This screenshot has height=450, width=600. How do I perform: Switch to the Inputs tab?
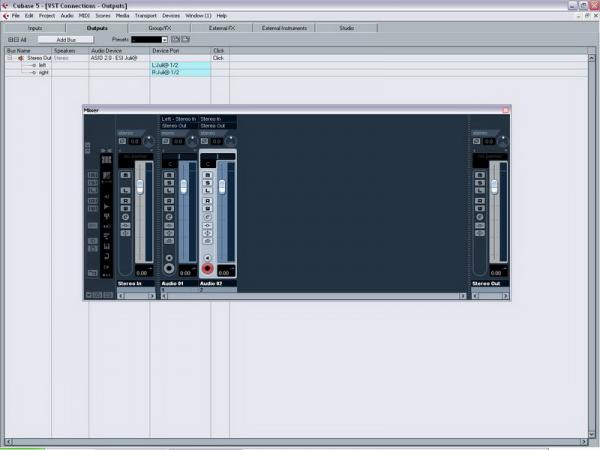(x=35, y=28)
